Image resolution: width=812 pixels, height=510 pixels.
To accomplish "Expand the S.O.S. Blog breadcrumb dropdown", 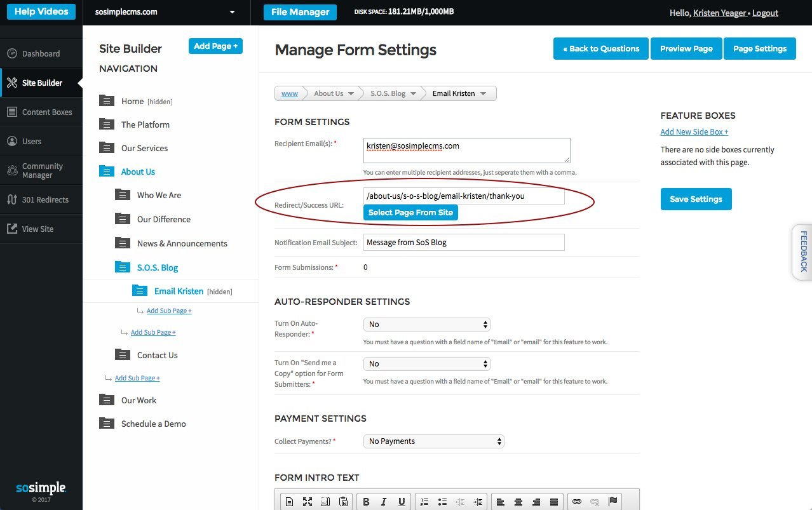I will click(414, 94).
